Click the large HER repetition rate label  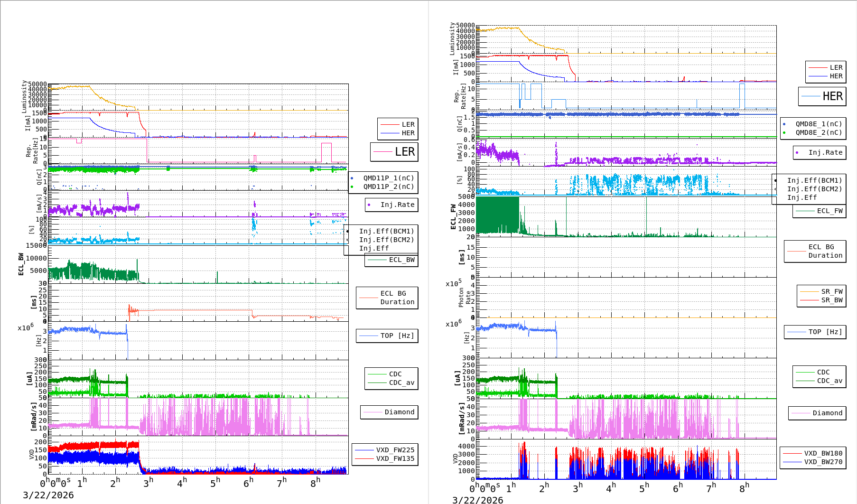822,96
